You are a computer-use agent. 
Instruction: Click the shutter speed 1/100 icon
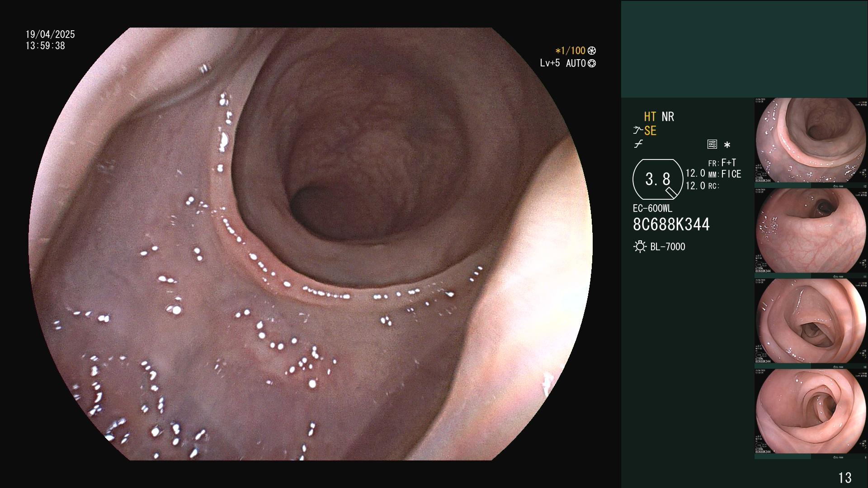coord(592,51)
